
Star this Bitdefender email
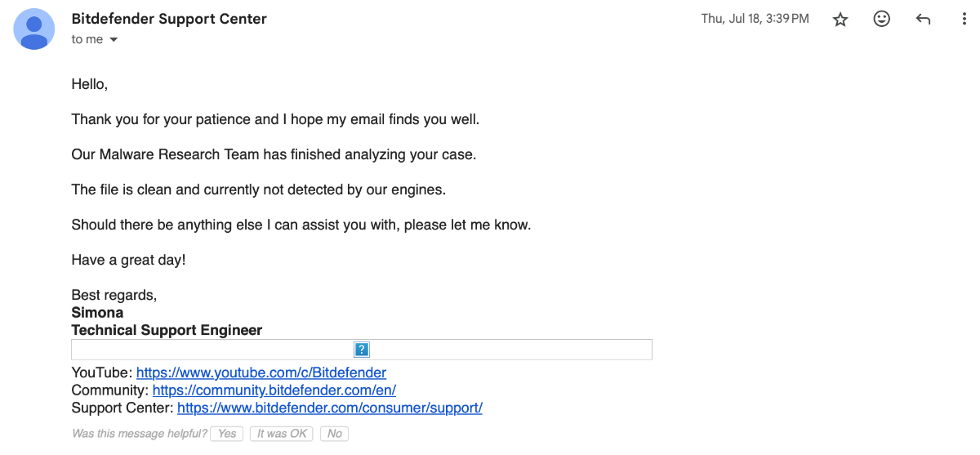pyautogui.click(x=840, y=19)
